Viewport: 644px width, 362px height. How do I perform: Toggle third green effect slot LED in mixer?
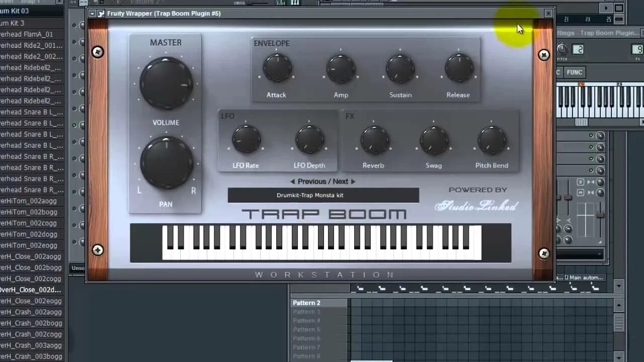point(591,159)
